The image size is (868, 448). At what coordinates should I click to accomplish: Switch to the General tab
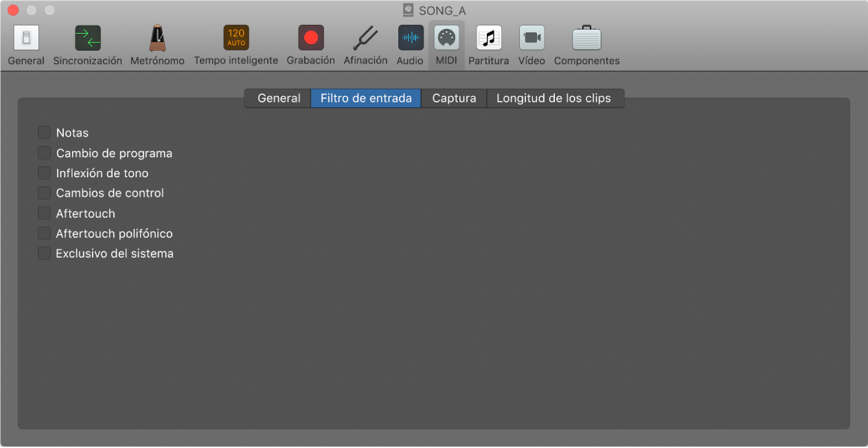point(278,98)
